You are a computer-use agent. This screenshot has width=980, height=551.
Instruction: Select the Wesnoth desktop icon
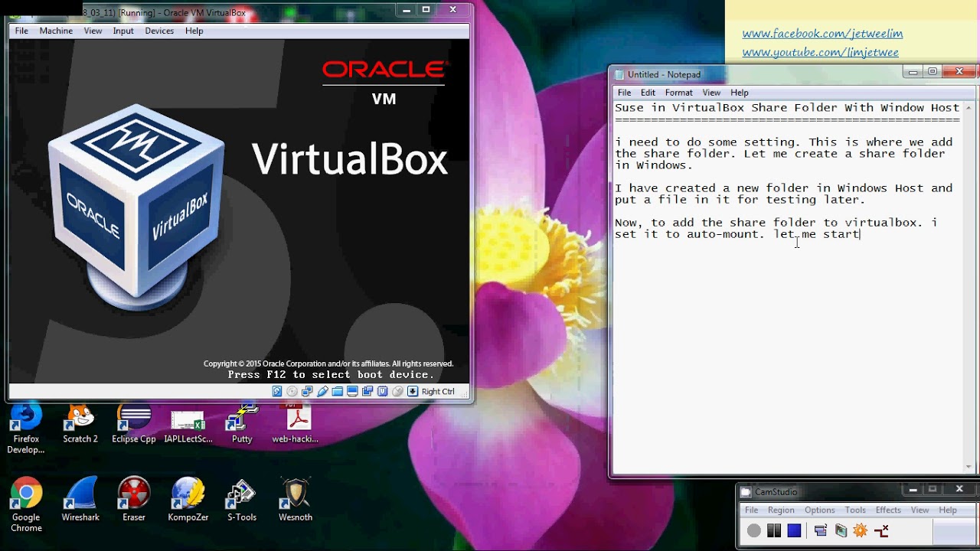[x=296, y=500]
